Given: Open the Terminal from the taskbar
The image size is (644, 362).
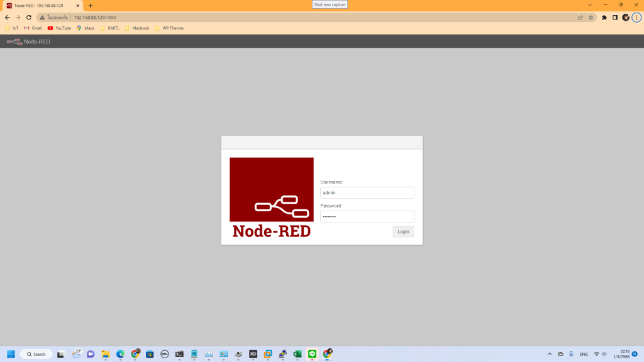Looking at the screenshot, I should (178, 354).
